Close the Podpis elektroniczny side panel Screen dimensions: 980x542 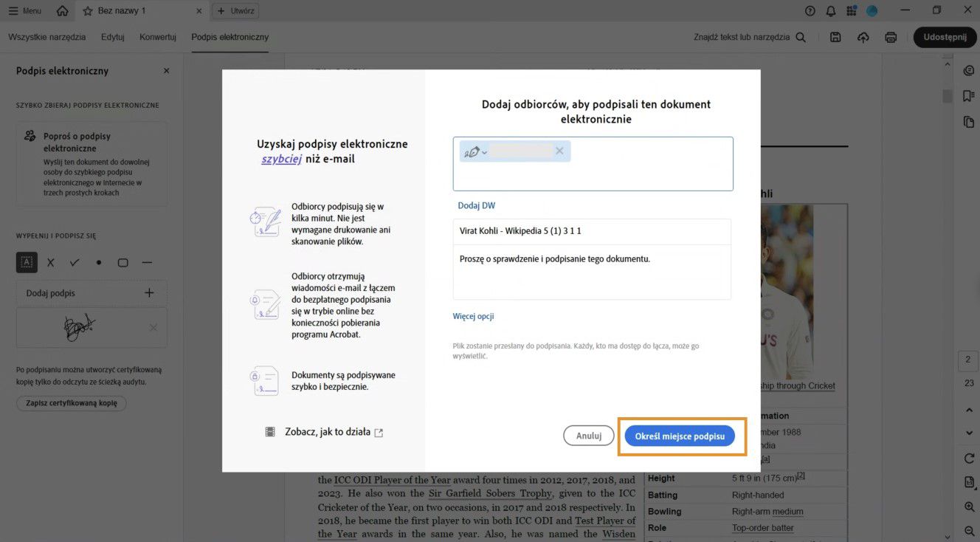click(x=166, y=71)
